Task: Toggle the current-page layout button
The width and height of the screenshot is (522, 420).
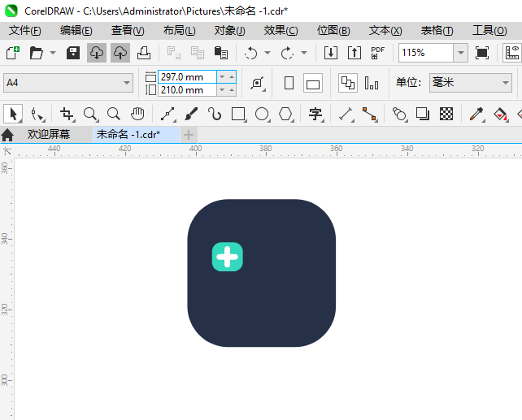Action: point(372,83)
